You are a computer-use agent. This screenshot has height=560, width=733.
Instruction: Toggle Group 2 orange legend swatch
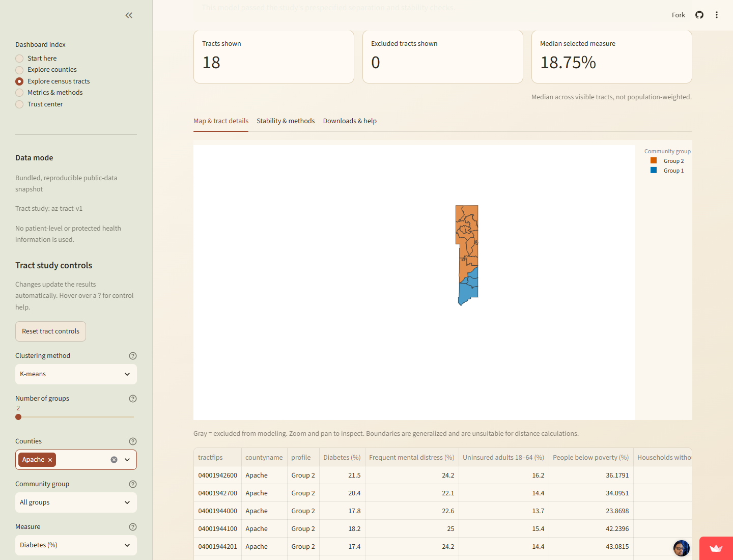click(654, 161)
